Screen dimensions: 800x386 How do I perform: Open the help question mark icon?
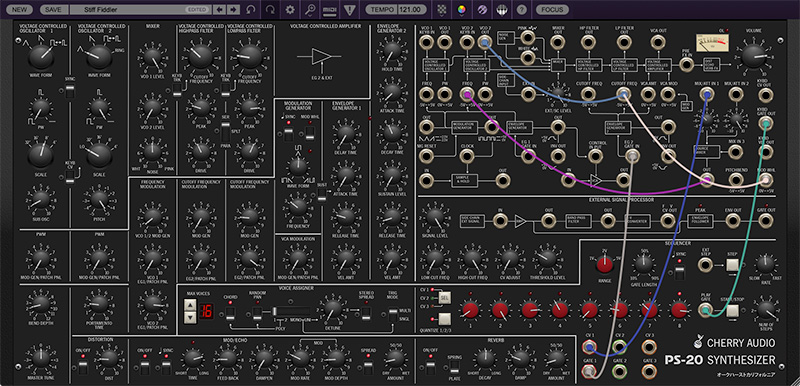(521, 9)
